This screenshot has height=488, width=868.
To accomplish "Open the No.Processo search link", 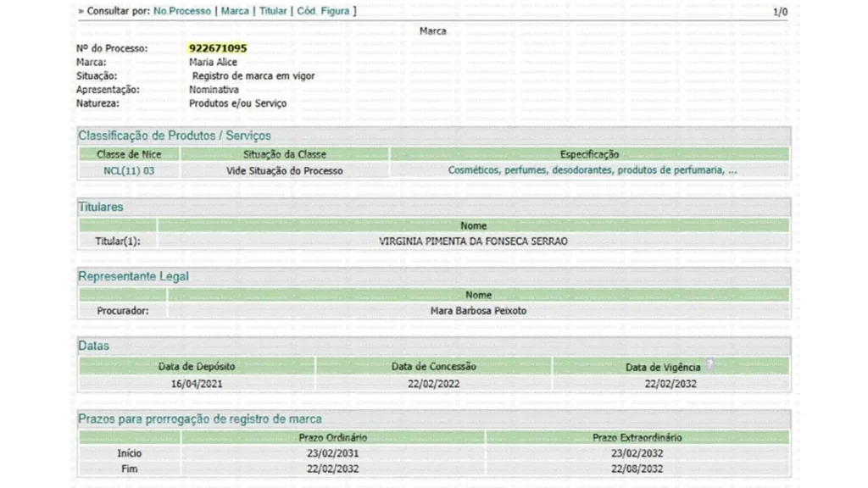I will (x=182, y=10).
